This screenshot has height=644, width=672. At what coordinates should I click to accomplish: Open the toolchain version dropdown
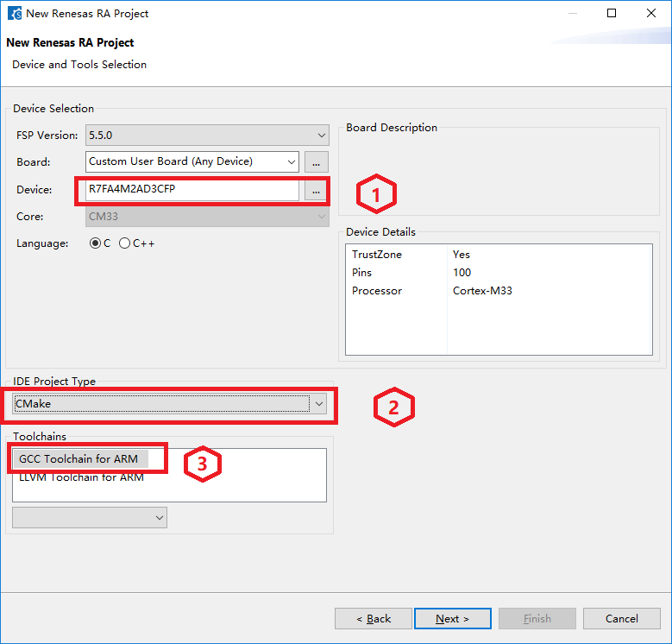coord(90,517)
